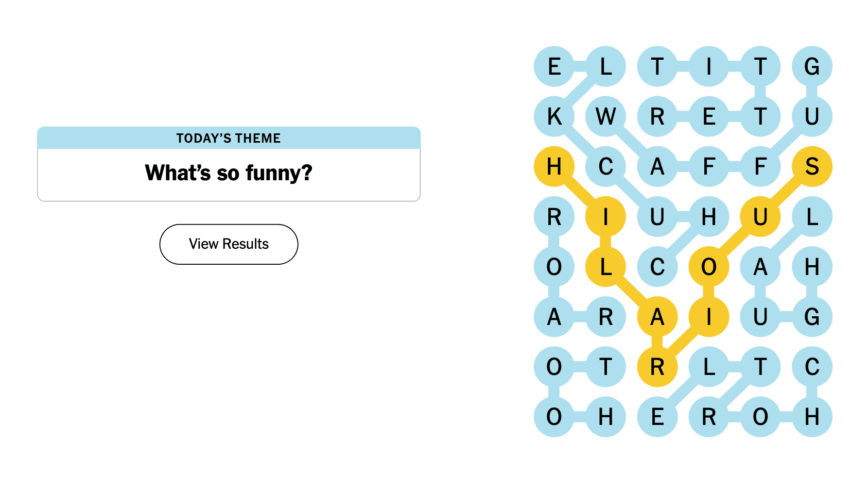Click the H tile in bottom-right corner
Image resolution: width=868 pixels, height=479 pixels.
(812, 417)
